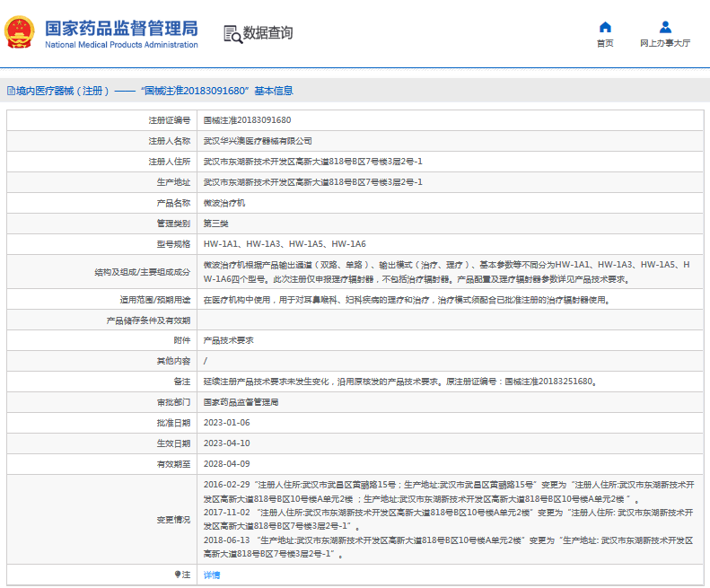Screen dimensions: 710x588
Task: Click the bulb icon beside 注
Action: 178,575
